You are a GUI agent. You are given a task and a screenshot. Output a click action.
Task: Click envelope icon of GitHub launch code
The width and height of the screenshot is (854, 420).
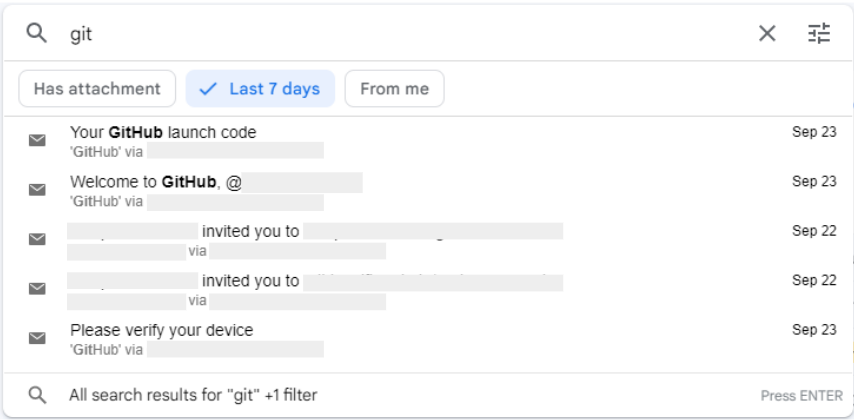(37, 141)
